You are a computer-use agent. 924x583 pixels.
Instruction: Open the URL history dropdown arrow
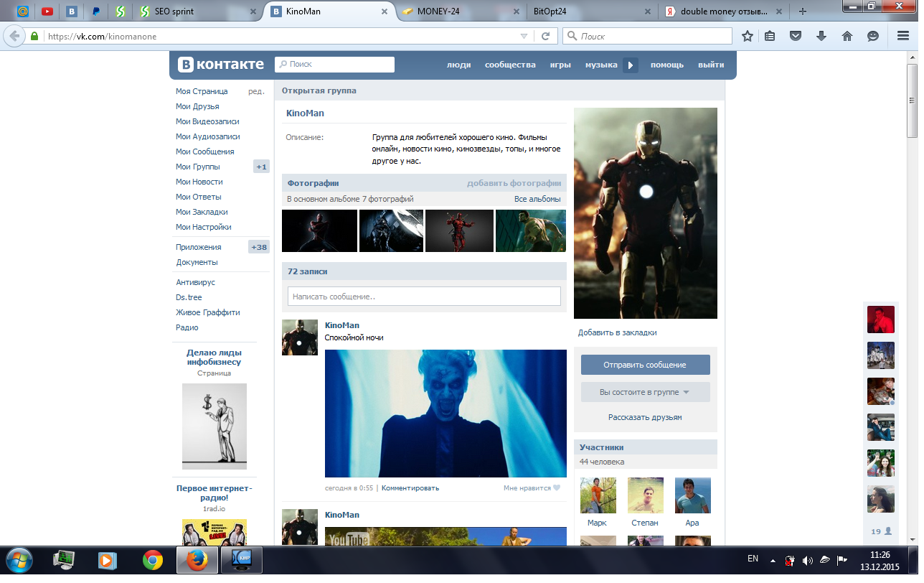524,36
